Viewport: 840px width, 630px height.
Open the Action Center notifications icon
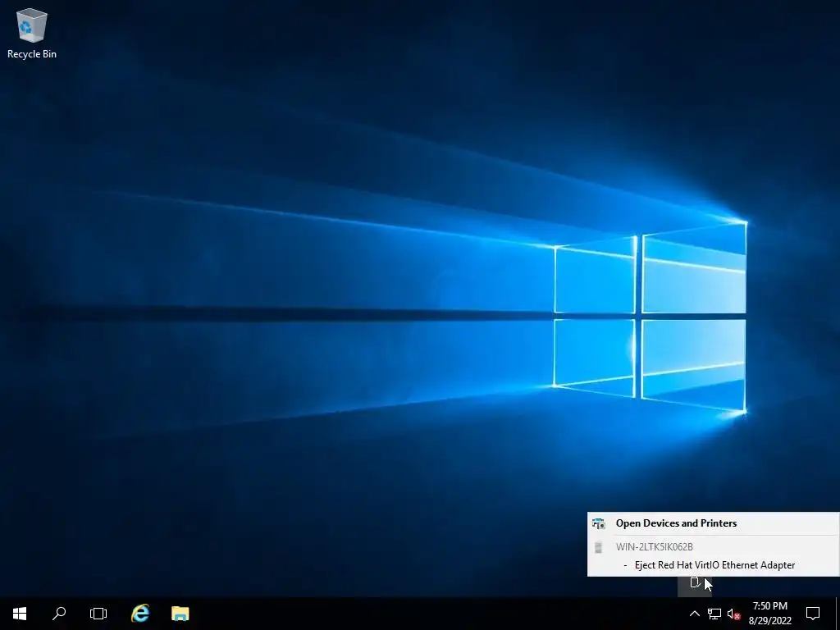coord(813,614)
